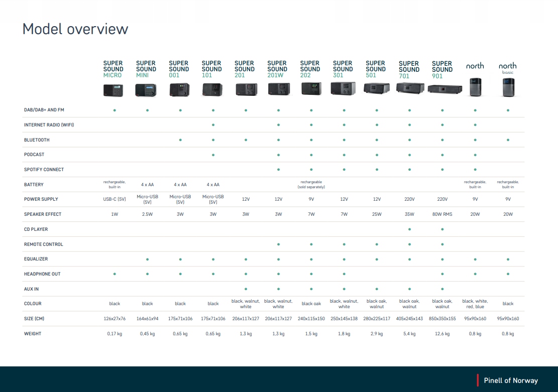Select the Internet Radio (WiFi) row label
This screenshot has width=558, height=392.
49,125
